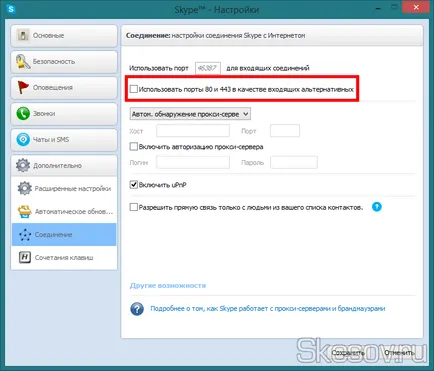Viewport: 434px width, 371px height.
Task: Expand the proxy server detection dropdown
Action: pyautogui.click(x=190, y=114)
